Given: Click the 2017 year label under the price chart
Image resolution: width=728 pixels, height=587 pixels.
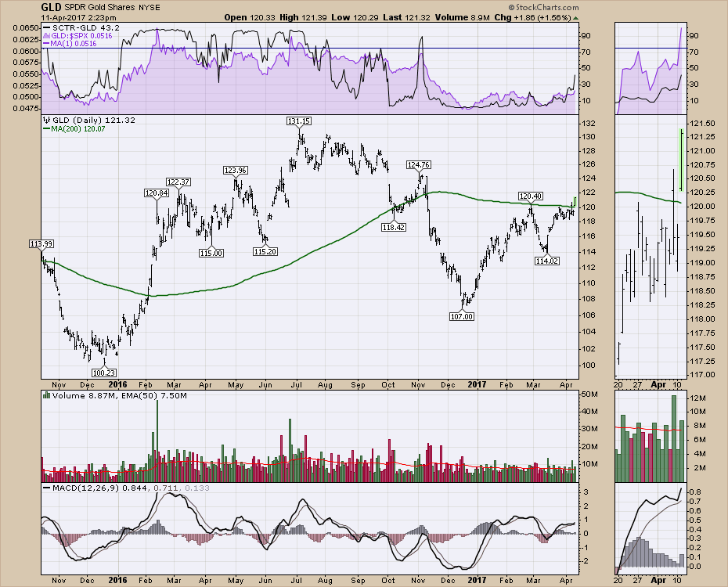Looking at the screenshot, I should (477, 385).
